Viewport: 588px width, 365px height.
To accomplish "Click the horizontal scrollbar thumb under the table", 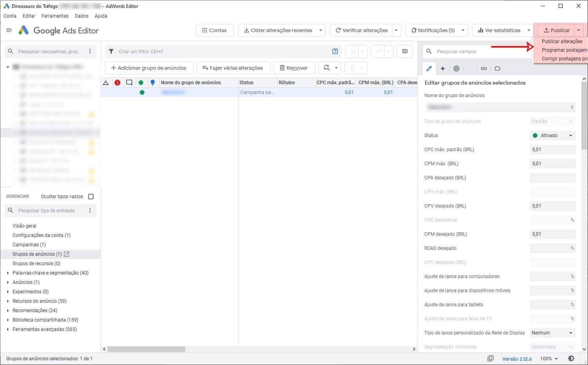I will click(146, 349).
